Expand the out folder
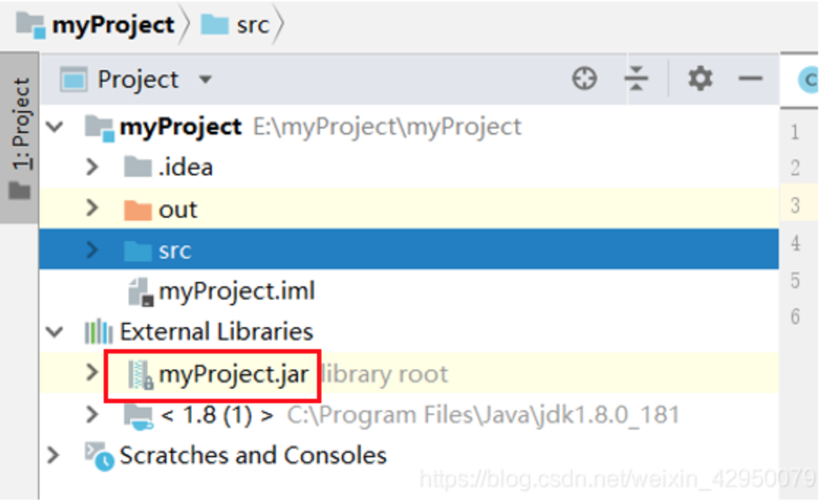The width and height of the screenshot is (821, 504). coord(92,208)
